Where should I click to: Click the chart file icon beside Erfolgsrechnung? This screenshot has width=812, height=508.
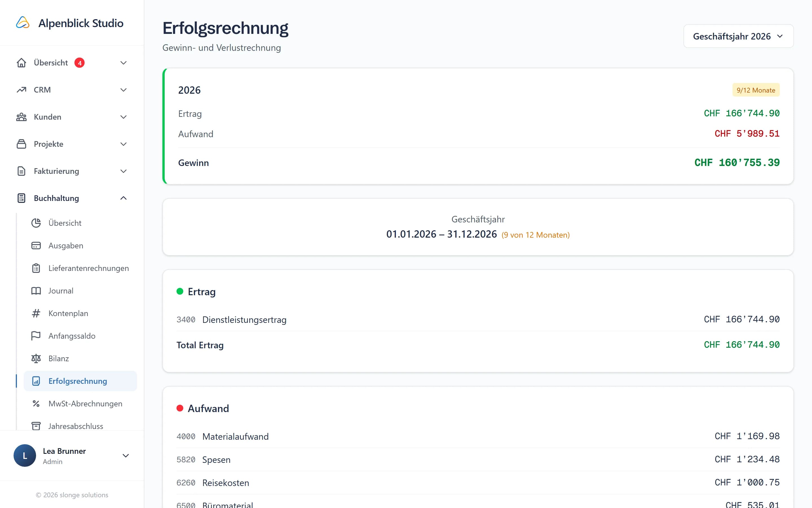click(x=36, y=381)
